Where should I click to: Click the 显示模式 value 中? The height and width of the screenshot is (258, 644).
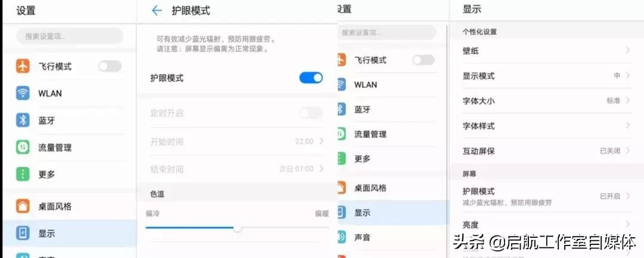tap(617, 76)
